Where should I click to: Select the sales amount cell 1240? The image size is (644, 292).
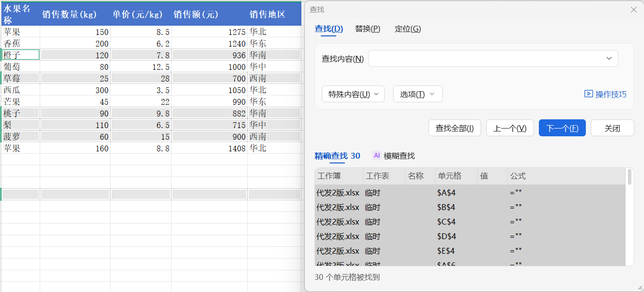(x=209, y=43)
